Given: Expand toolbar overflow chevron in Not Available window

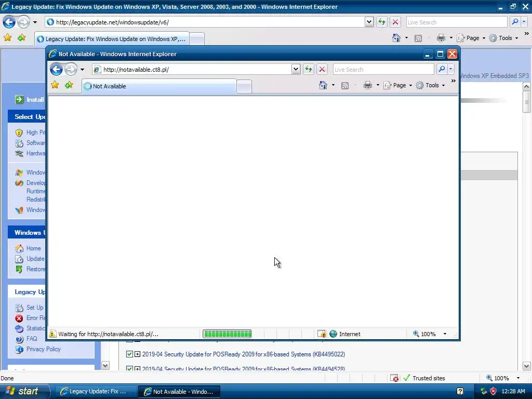Looking at the screenshot, I should pos(453,81).
